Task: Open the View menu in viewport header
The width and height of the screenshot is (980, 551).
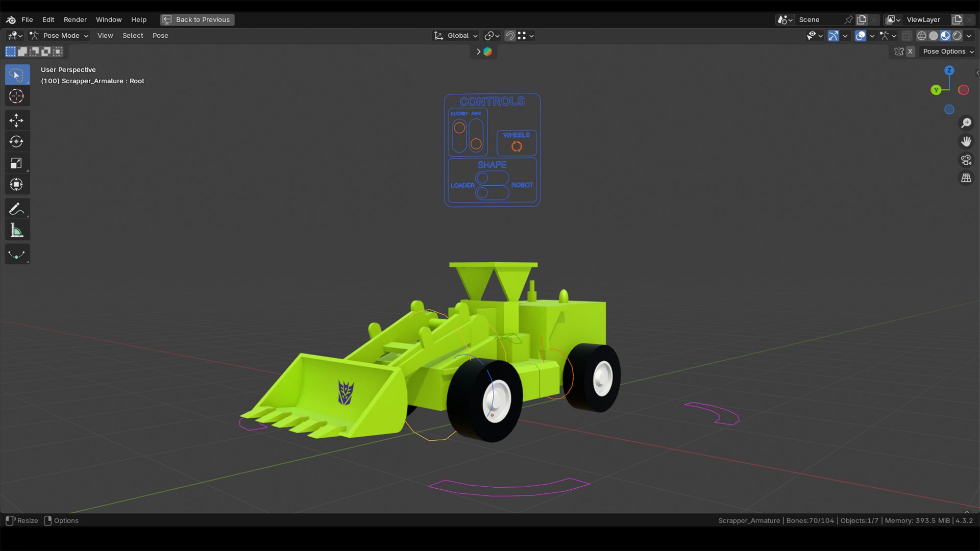Action: (x=105, y=36)
